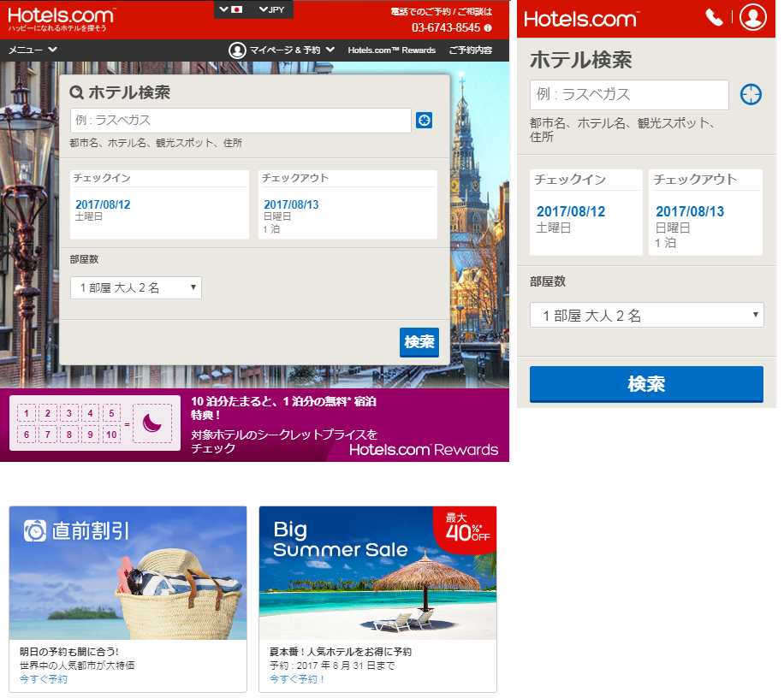Image resolution: width=784 pixels, height=698 pixels.
Task: Click 今すぐ予約 link under 直前割引 card
Action: (x=44, y=679)
